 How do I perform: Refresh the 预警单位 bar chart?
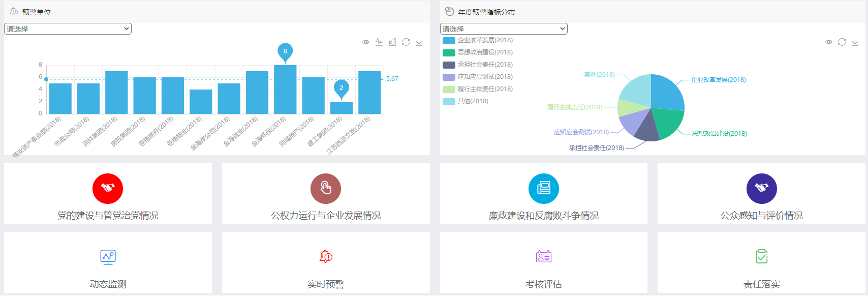pos(406,42)
